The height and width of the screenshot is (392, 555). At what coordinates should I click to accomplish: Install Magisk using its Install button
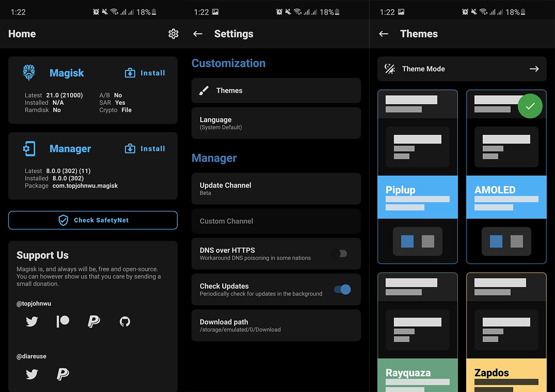tap(145, 73)
